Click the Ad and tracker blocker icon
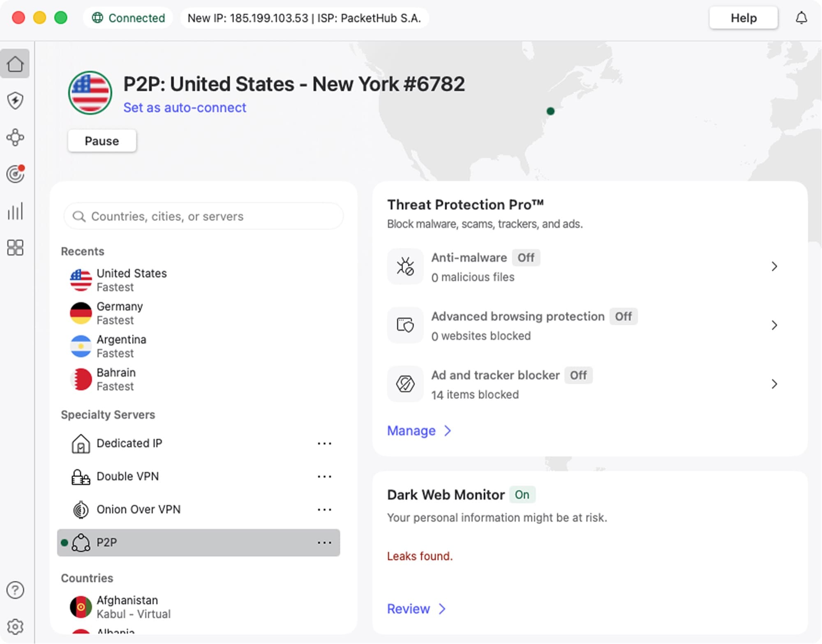The image size is (822, 644). [x=405, y=384]
